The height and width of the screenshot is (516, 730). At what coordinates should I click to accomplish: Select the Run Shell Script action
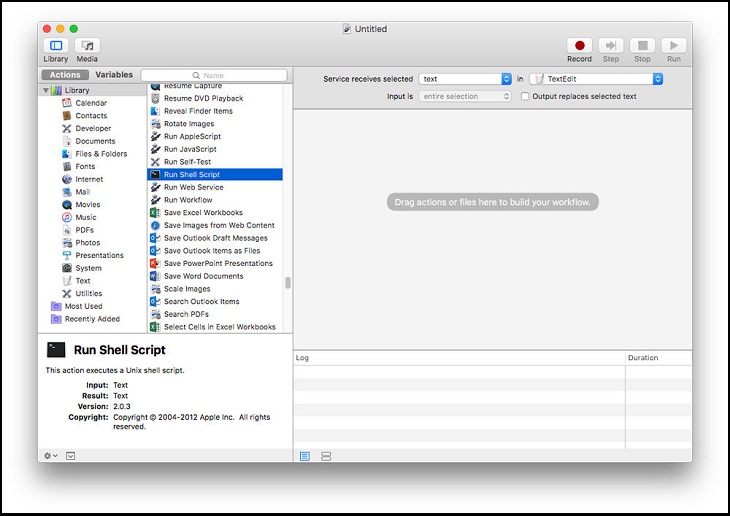(x=215, y=175)
